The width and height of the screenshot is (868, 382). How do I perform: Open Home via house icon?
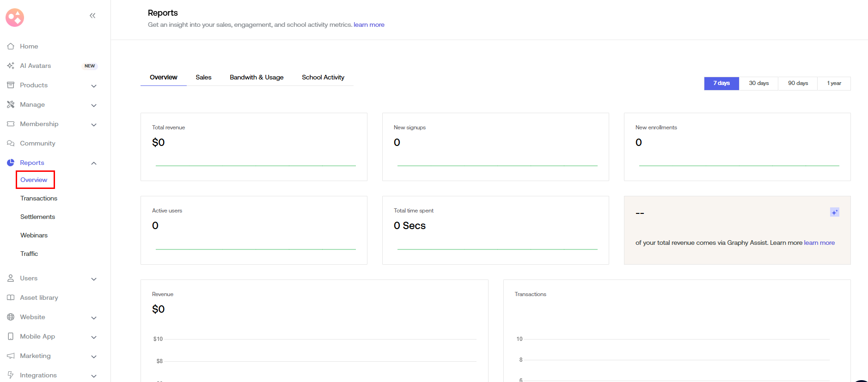pos(11,46)
